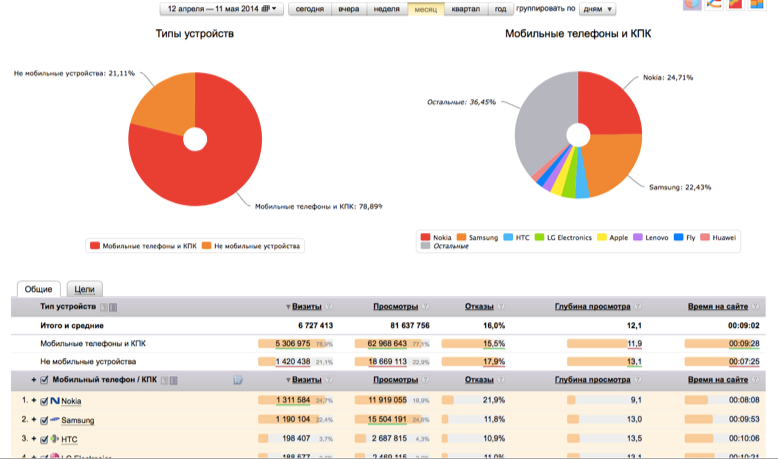Click the Nokia slice of the pie chart
Image resolution: width=778 pixels, height=459 pixels.
[605, 103]
